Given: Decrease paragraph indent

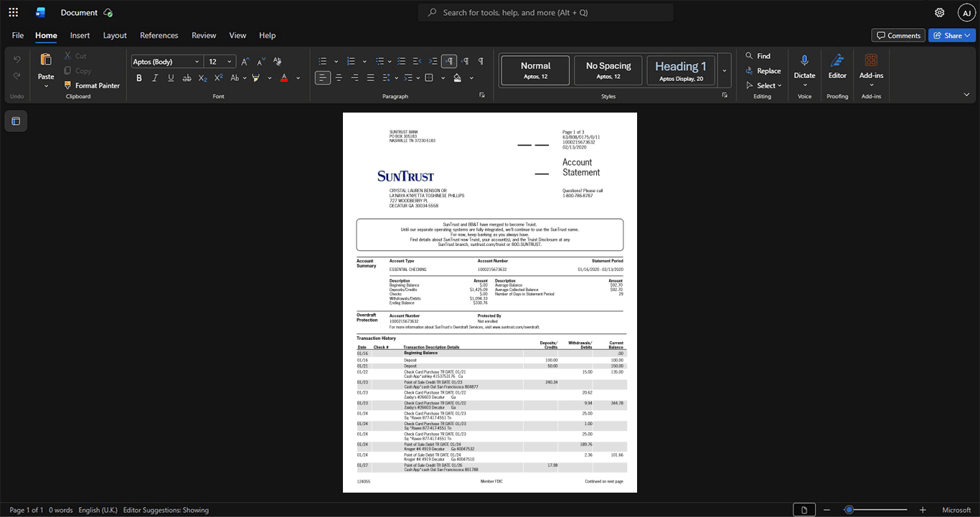Looking at the screenshot, I should [x=418, y=62].
